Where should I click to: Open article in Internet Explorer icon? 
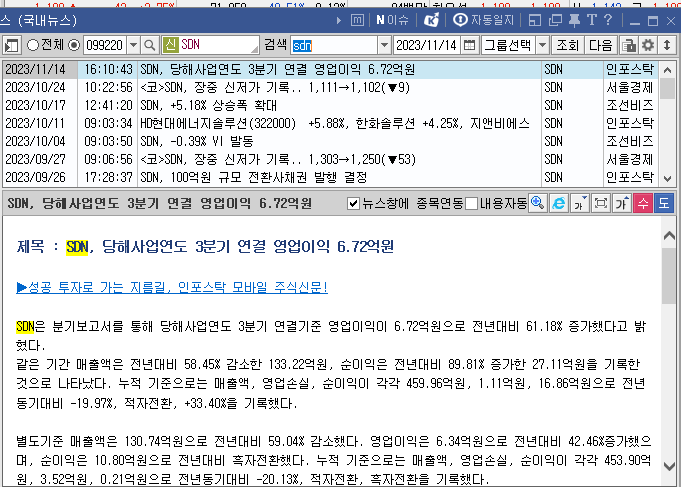559,203
